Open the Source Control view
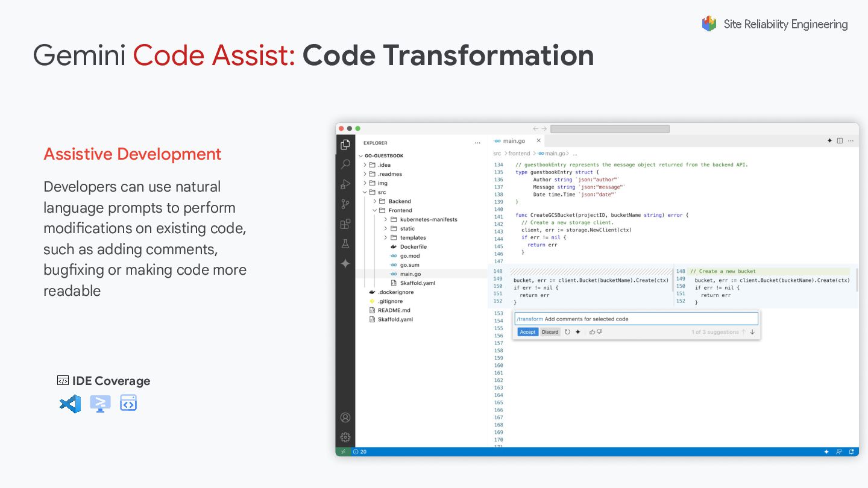 345,204
